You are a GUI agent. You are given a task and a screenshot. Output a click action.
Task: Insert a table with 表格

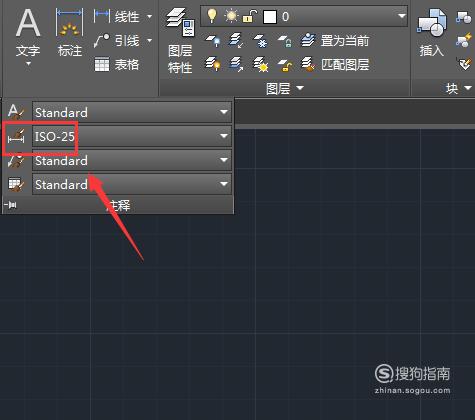click(117, 65)
